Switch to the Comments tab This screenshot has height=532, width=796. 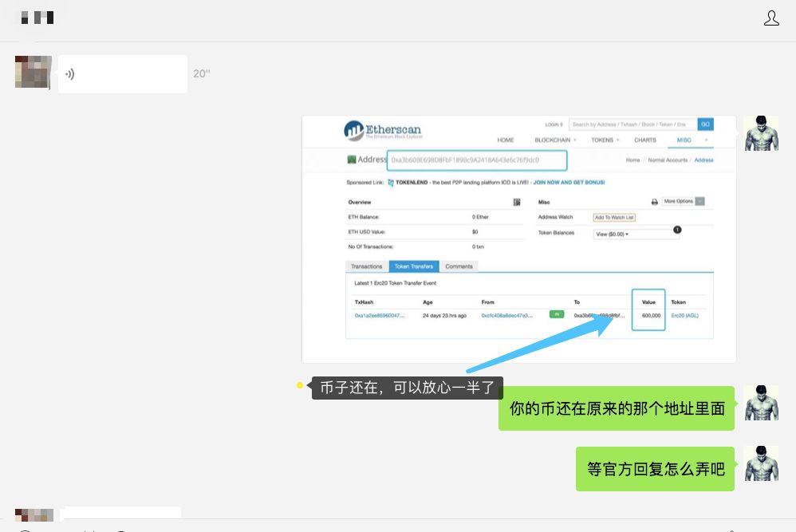(x=459, y=265)
